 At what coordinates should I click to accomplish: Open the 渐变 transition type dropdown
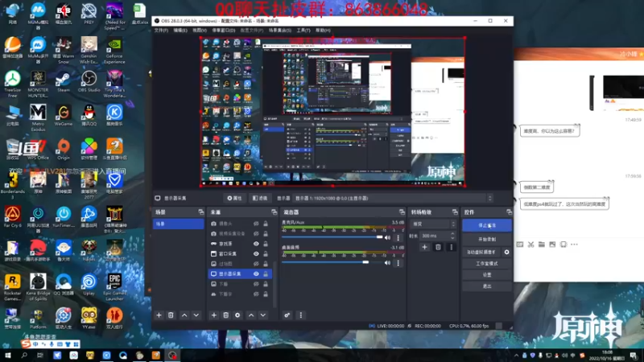433,224
